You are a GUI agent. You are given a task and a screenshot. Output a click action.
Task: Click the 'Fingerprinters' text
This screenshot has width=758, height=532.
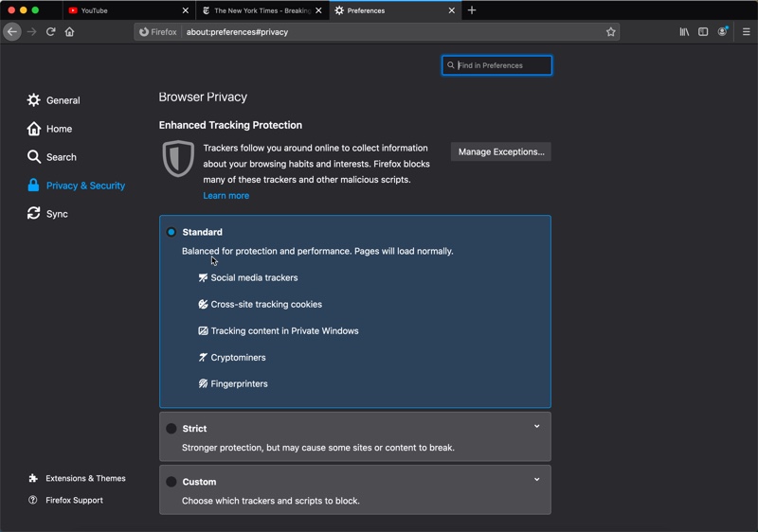[x=240, y=383]
